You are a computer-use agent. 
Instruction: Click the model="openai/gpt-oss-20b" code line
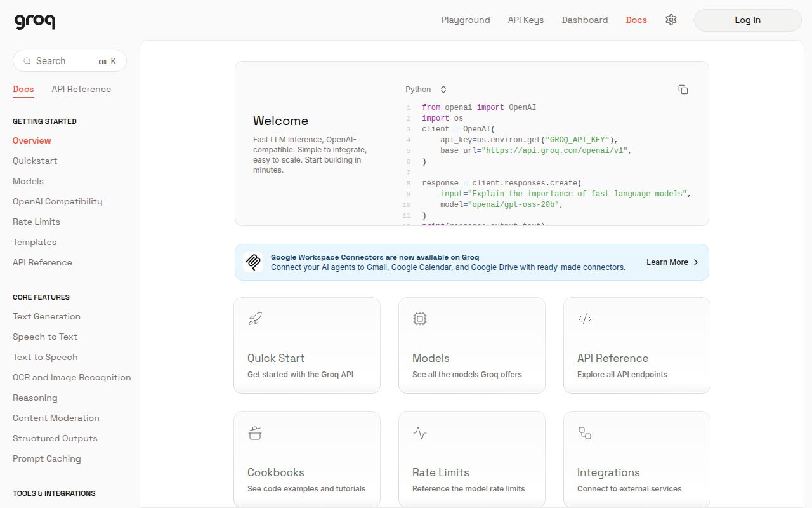(502, 204)
